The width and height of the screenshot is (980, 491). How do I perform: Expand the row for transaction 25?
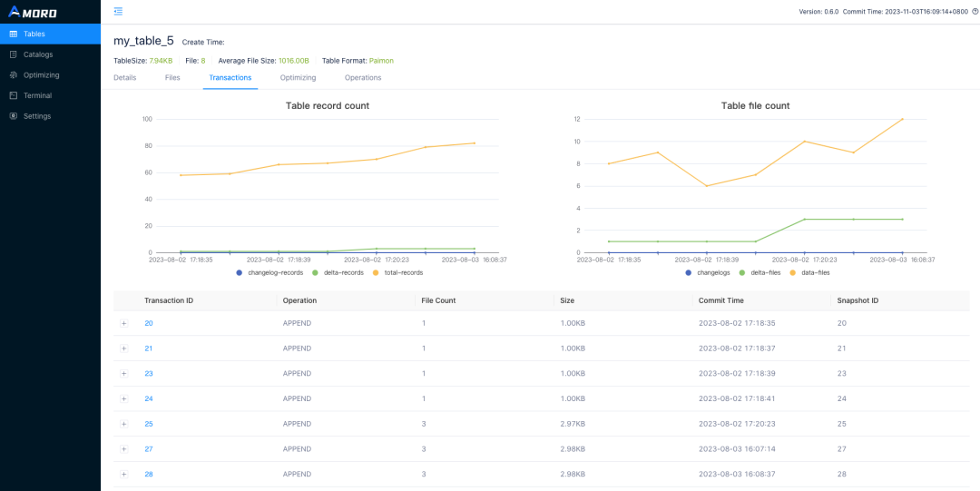123,424
